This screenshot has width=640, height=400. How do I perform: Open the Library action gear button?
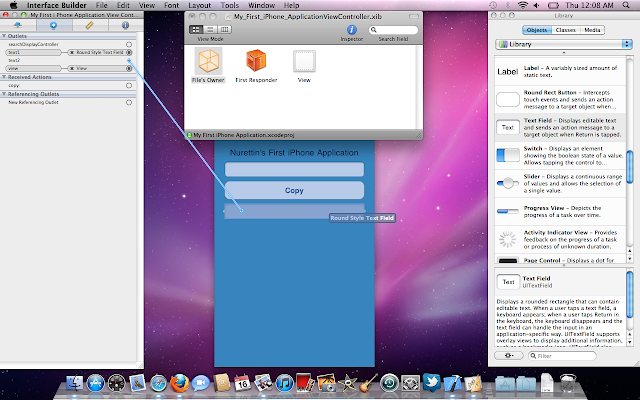[x=509, y=356]
